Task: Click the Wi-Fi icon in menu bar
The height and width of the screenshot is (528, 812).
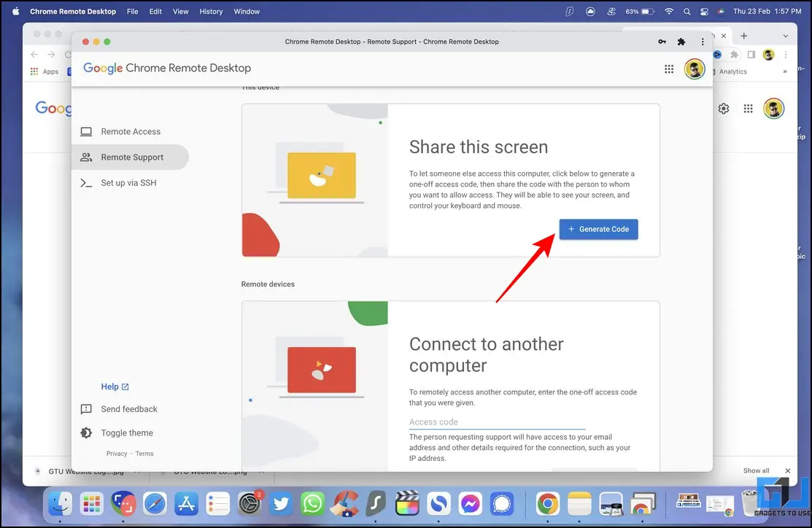Action: [x=668, y=12]
